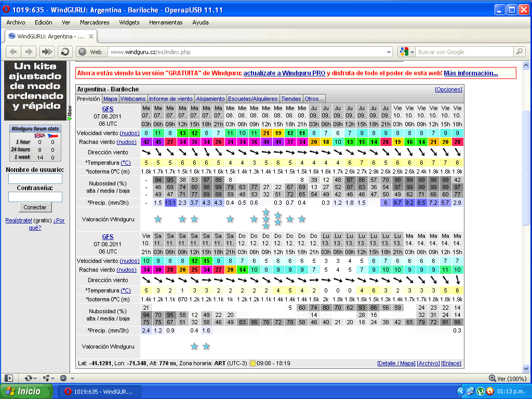Close the WindGURU browser tab

(x=91, y=36)
